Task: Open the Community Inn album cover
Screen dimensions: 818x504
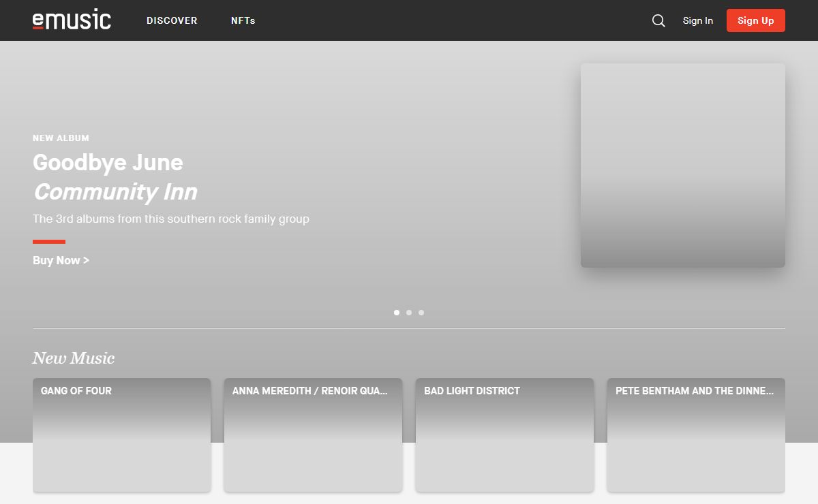Action: point(683,166)
